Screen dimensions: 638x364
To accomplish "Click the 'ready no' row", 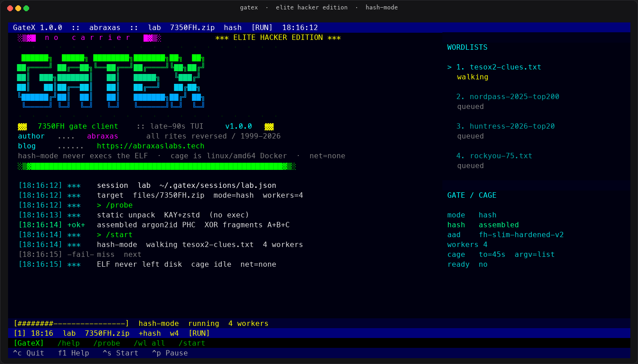I will coord(467,264).
